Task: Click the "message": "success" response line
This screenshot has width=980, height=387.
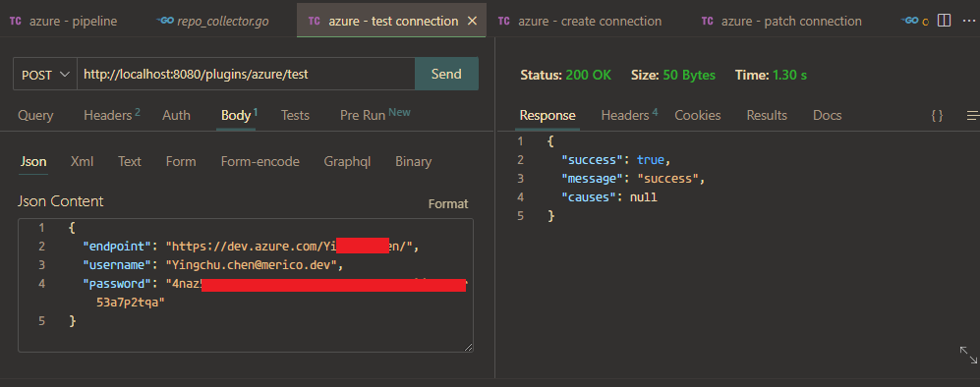Action: [x=633, y=179]
